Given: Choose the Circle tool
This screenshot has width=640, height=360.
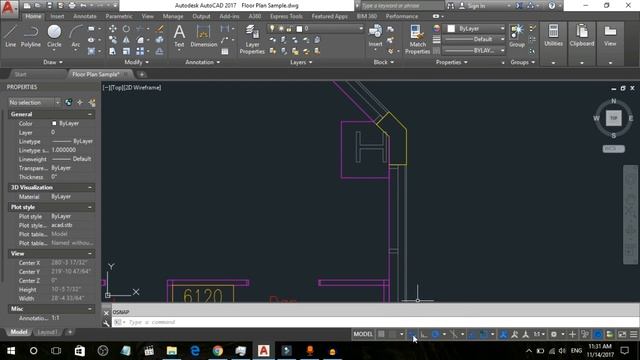Looking at the screenshot, I should point(54,36).
